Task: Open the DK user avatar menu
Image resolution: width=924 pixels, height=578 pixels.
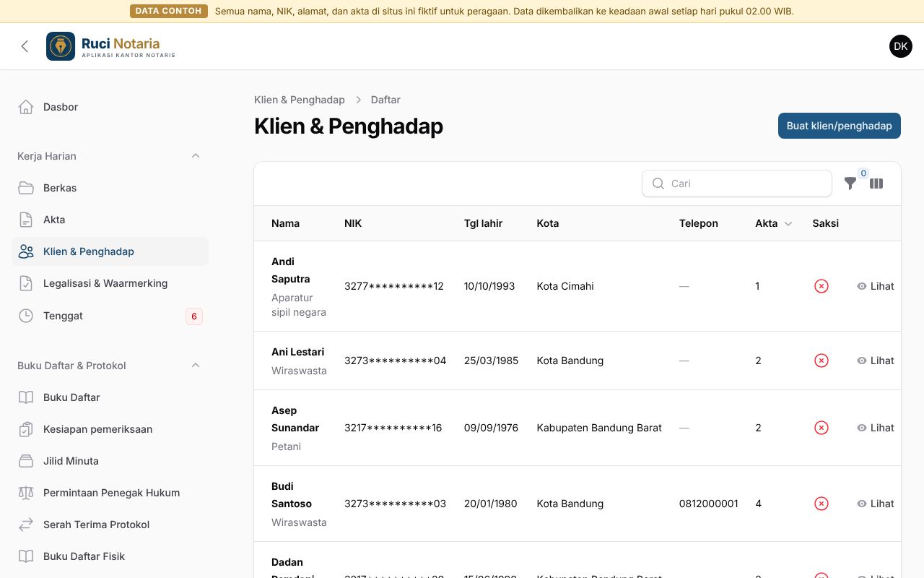Action: (901, 46)
